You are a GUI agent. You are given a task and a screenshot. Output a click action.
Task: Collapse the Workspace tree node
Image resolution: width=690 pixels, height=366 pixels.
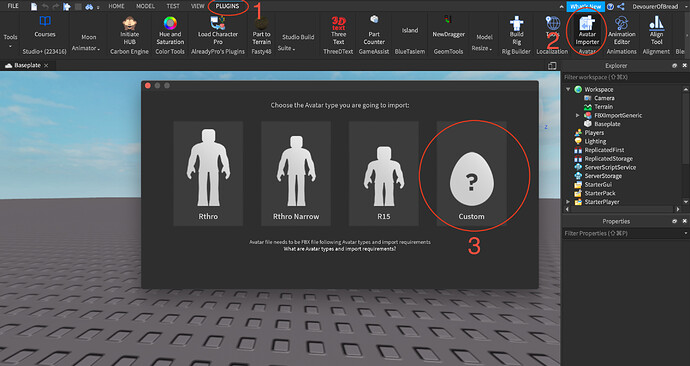coord(568,89)
